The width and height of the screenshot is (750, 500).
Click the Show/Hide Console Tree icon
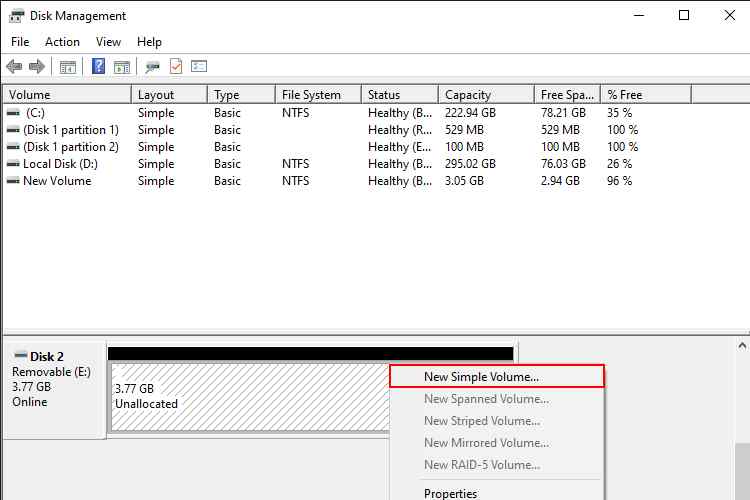68,67
